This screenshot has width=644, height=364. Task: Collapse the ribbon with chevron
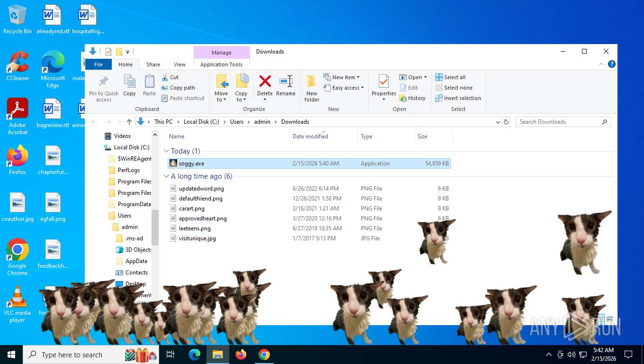(602, 64)
